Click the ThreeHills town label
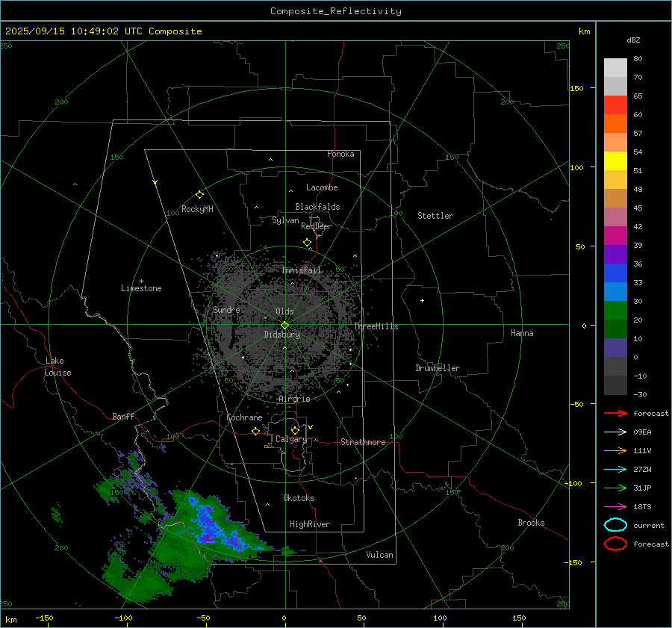672x628 pixels. coord(376,326)
